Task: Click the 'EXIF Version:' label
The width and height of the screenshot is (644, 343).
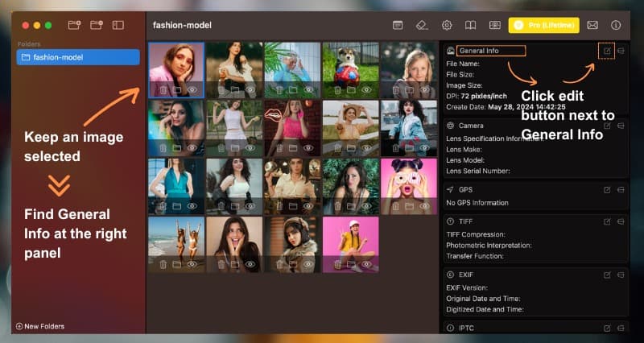Action: click(467, 288)
